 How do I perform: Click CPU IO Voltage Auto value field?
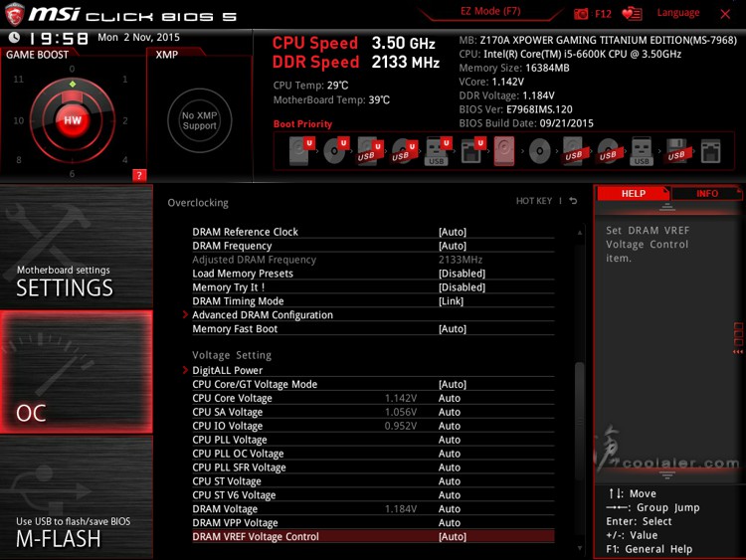point(450,426)
